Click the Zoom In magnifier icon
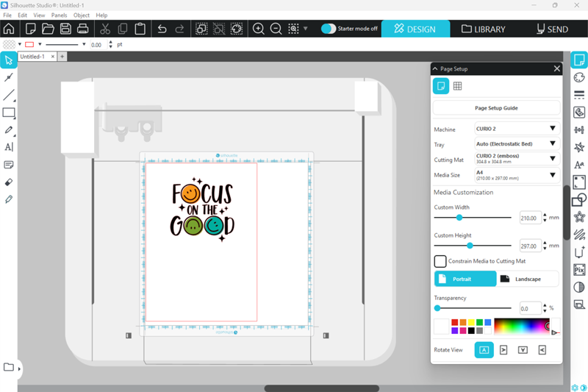 [259, 29]
